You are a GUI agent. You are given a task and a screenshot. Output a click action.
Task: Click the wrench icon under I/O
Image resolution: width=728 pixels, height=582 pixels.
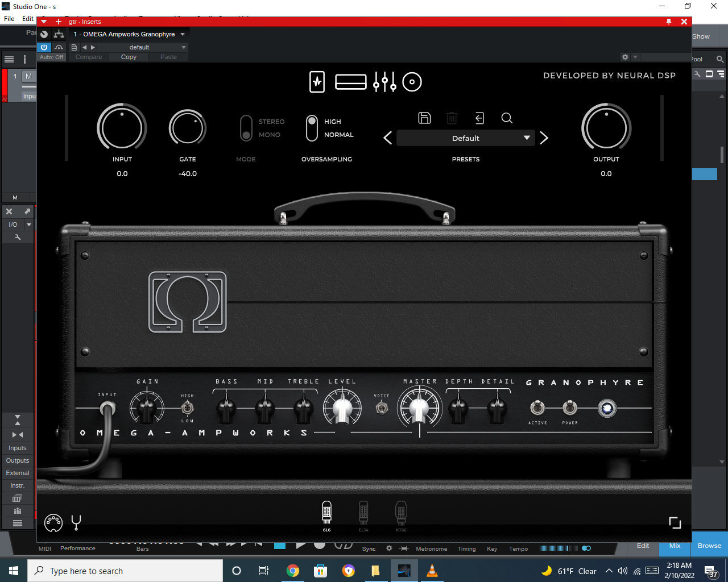(x=17, y=237)
